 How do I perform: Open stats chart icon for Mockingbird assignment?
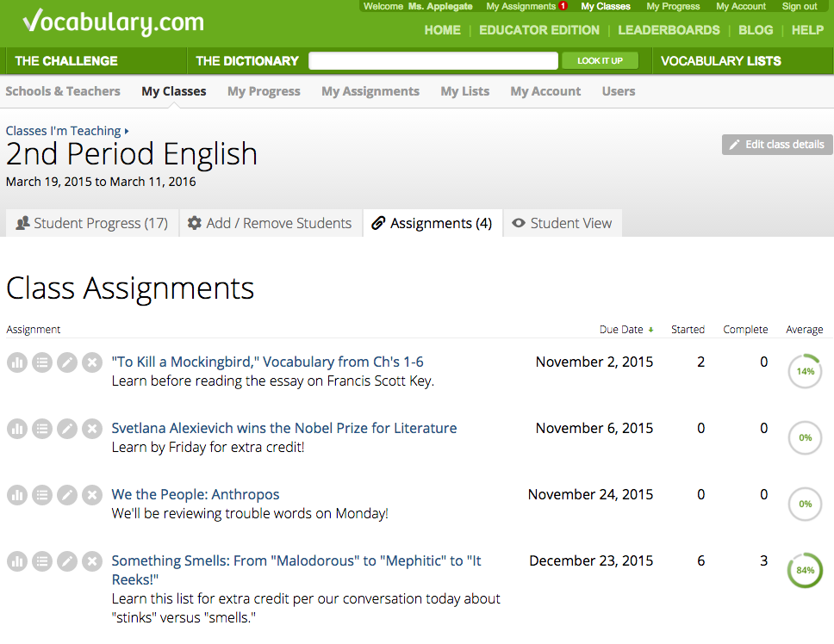17,362
